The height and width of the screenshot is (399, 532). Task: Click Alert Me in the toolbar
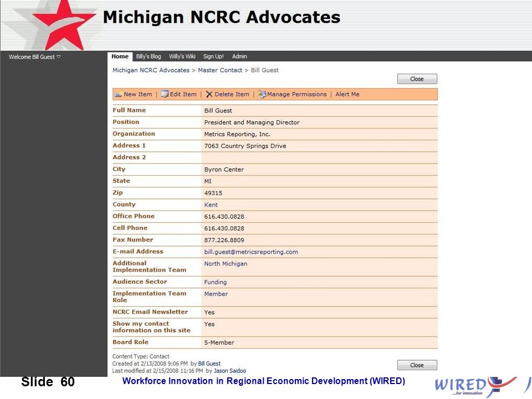347,94
